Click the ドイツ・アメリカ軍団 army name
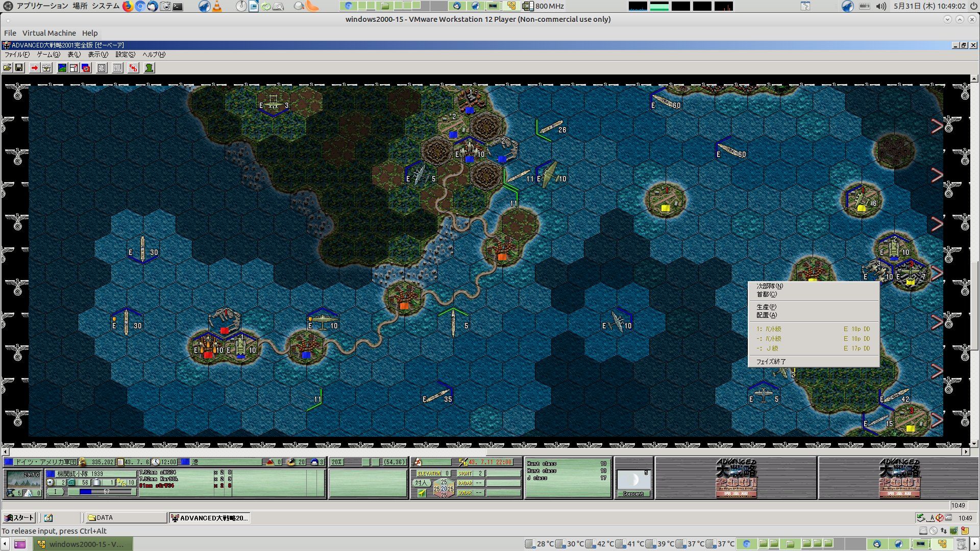Screen dimensions: 980x551 pyautogui.click(x=45, y=462)
